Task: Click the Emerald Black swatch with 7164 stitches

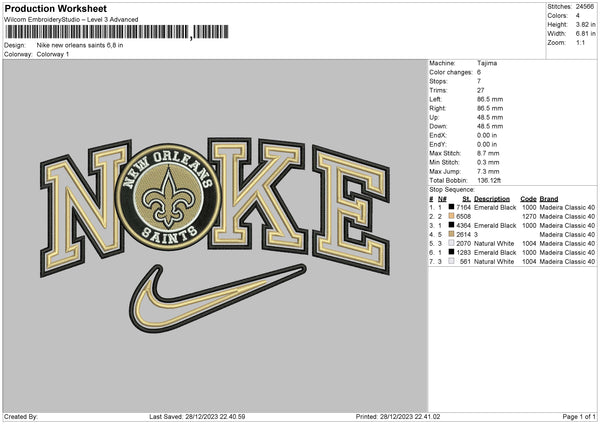Action: [452, 207]
